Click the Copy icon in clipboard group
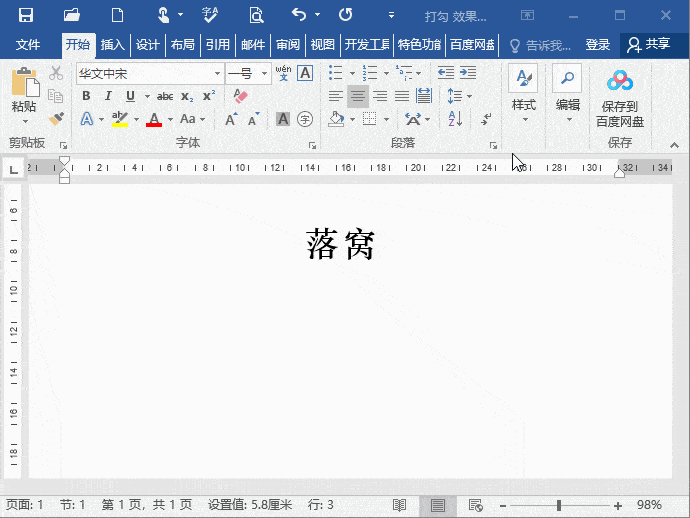 [55, 96]
